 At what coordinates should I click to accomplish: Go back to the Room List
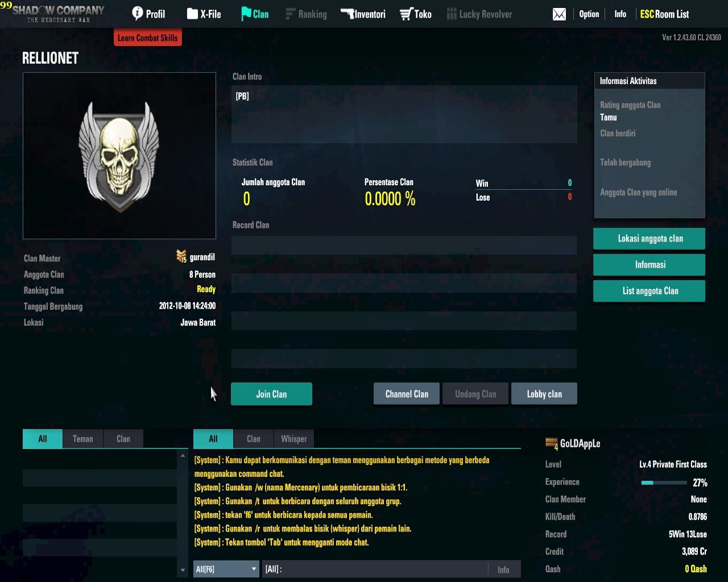point(664,14)
